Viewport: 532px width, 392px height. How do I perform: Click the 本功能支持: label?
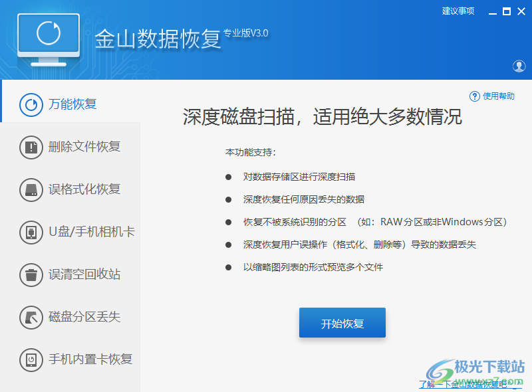click(251, 153)
